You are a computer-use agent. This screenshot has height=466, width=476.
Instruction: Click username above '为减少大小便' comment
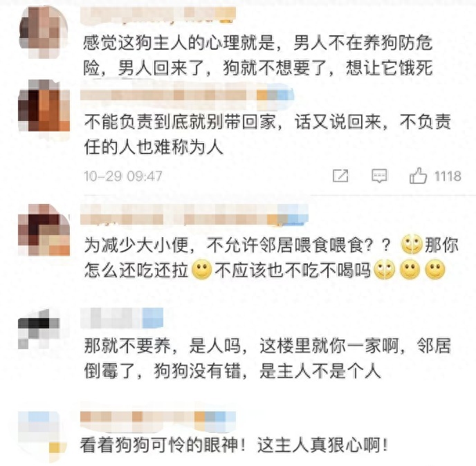point(194,215)
